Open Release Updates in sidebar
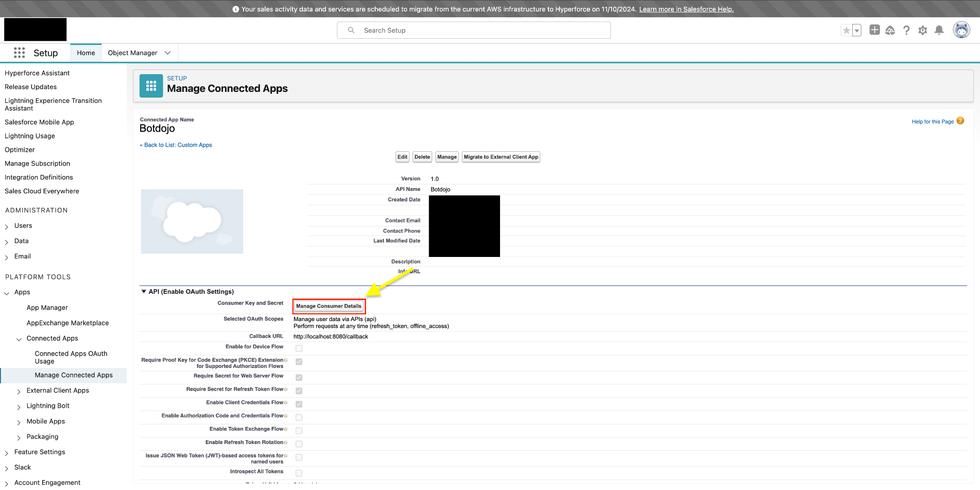980x490 pixels. pyautogui.click(x=31, y=87)
